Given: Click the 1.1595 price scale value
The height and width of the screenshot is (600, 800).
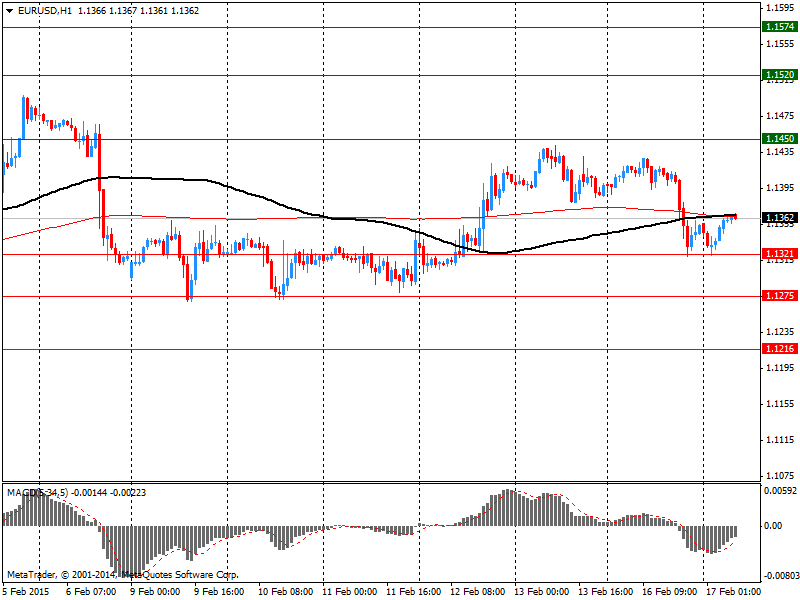Looking at the screenshot, I should pos(781,8).
